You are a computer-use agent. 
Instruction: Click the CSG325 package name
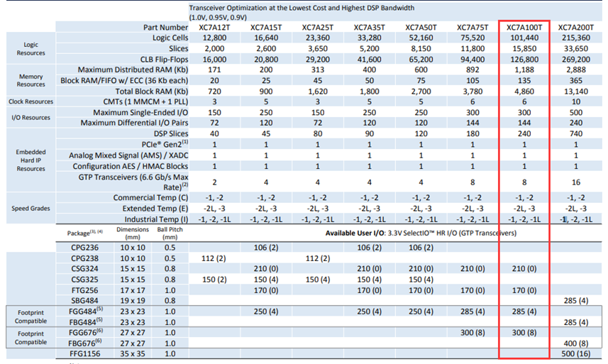coord(84,280)
